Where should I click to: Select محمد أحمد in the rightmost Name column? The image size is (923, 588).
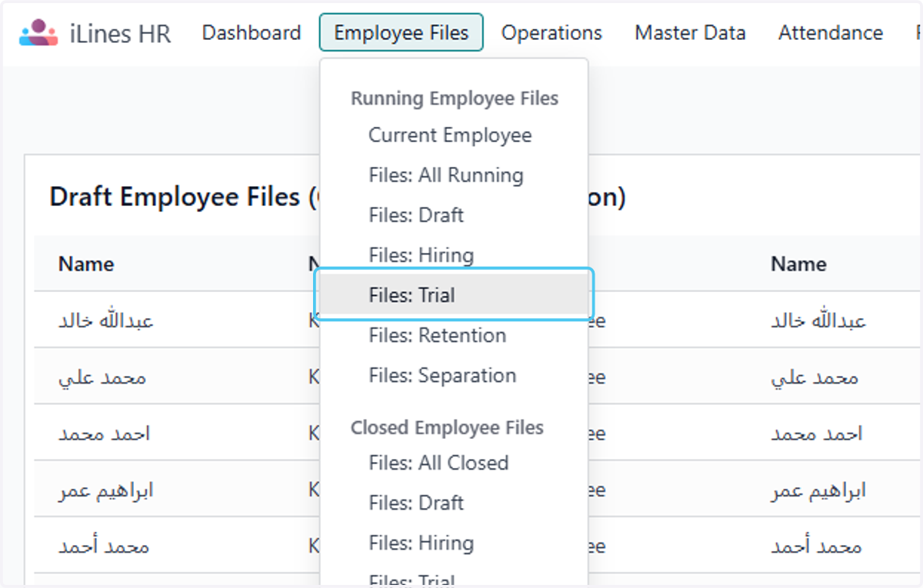[816, 546]
